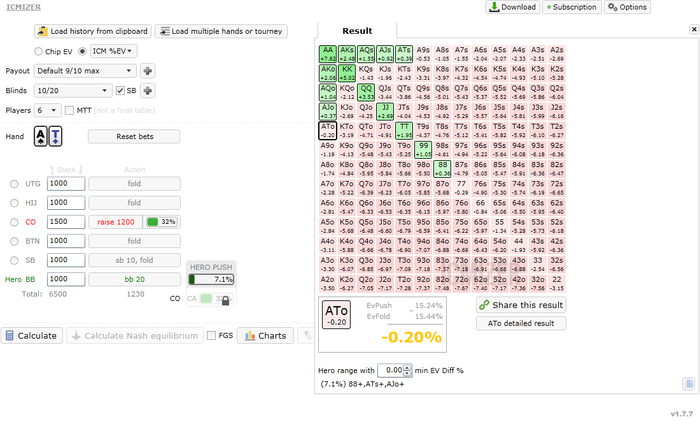
Task: Click the Calculate button
Action: pos(32,336)
